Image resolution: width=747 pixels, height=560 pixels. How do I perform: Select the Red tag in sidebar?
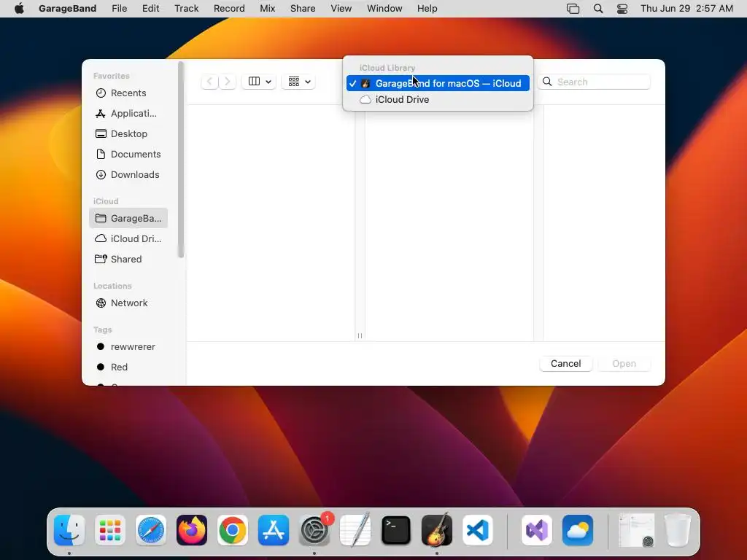[128, 367]
